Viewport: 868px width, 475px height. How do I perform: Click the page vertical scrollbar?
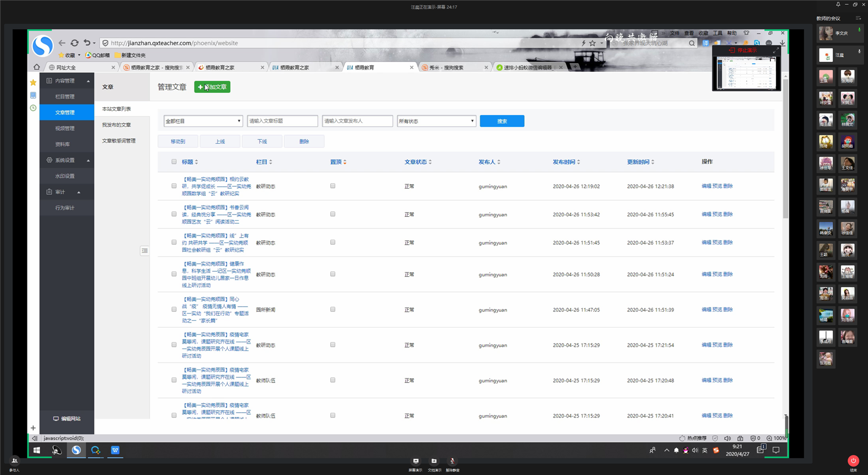click(x=786, y=148)
